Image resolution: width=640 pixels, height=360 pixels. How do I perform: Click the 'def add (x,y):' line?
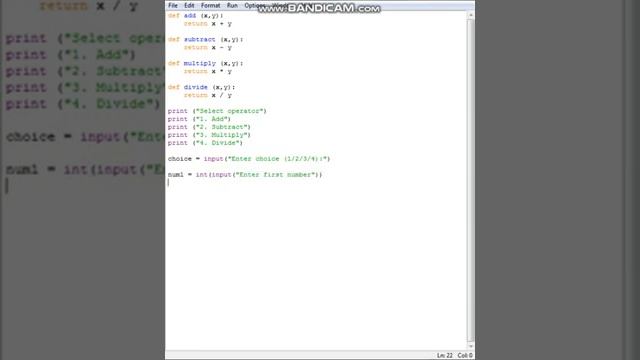196,16
